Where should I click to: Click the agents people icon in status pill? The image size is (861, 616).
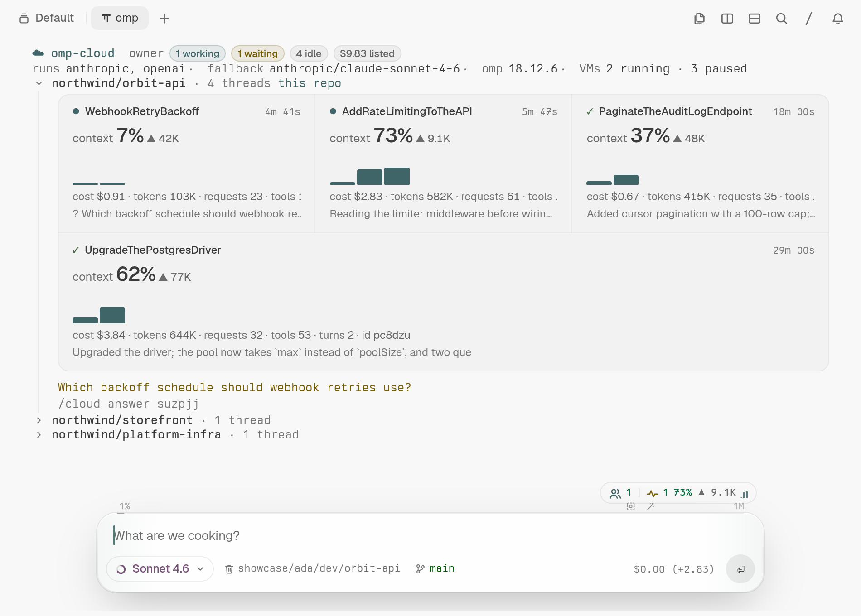615,493
